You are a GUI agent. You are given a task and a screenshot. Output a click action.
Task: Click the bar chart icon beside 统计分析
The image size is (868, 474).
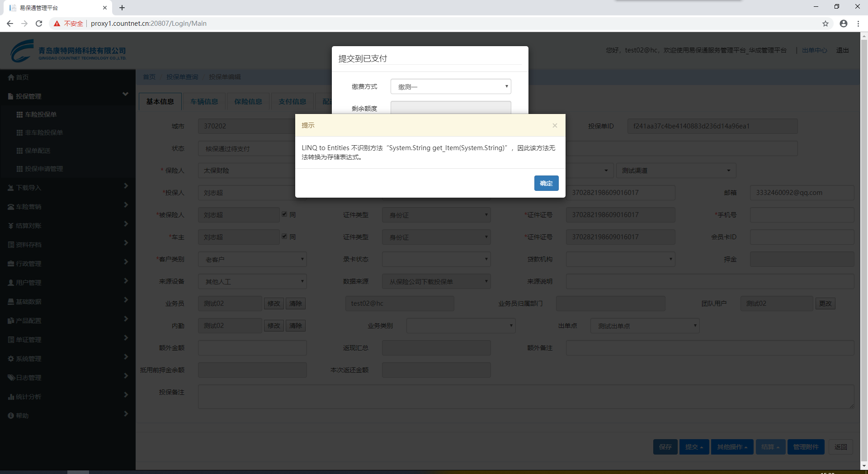pos(11,397)
